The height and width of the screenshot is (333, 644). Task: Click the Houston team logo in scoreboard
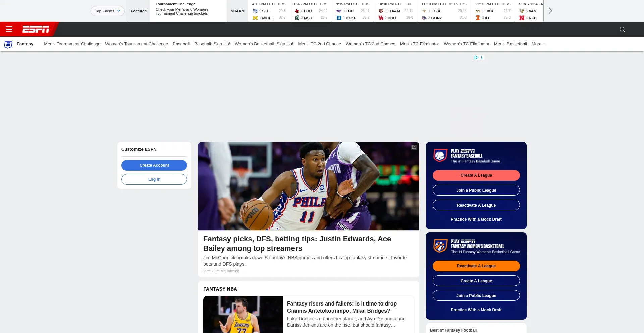point(381,18)
